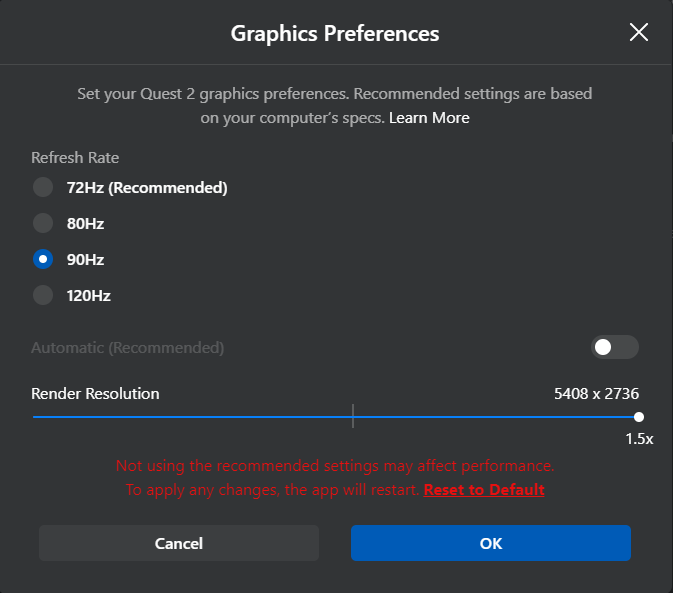Enable the Automatic resolution toggle switch
Viewport: 673px width, 593px height.
(x=614, y=347)
